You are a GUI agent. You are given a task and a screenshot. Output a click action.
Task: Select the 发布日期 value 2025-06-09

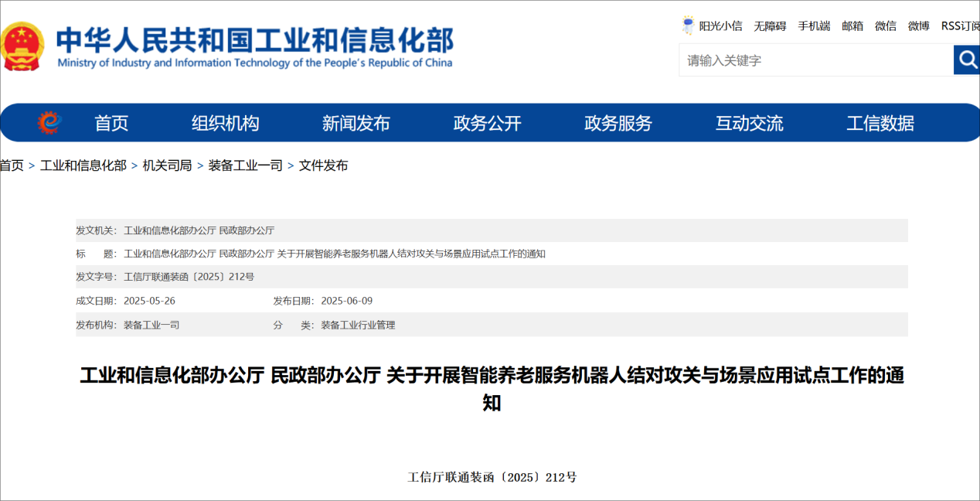346,301
